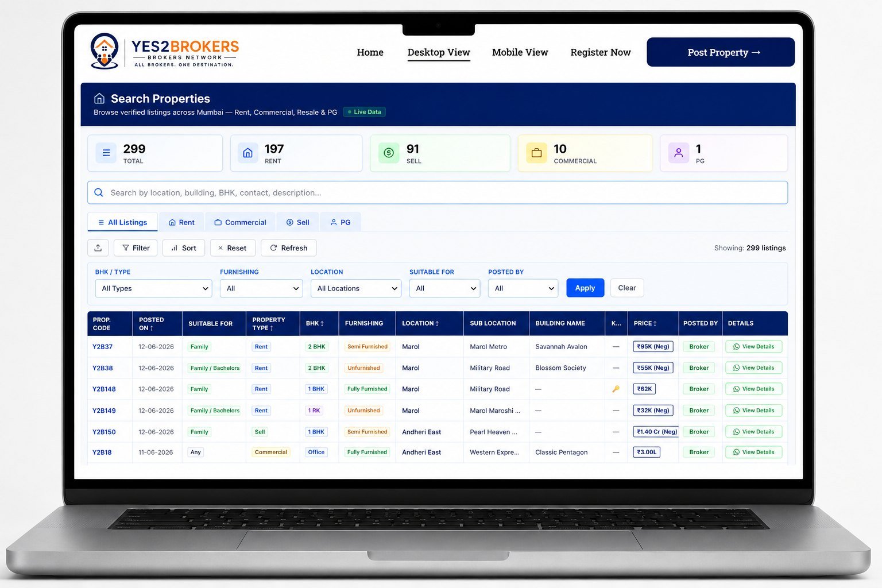Screen dimensions: 882x588
Task: Click the house icon on Rent card
Action: pyautogui.click(x=248, y=153)
